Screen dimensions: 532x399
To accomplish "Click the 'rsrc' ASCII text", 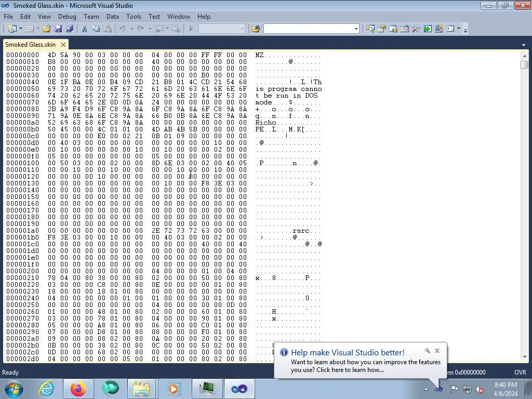I will click(301, 231).
